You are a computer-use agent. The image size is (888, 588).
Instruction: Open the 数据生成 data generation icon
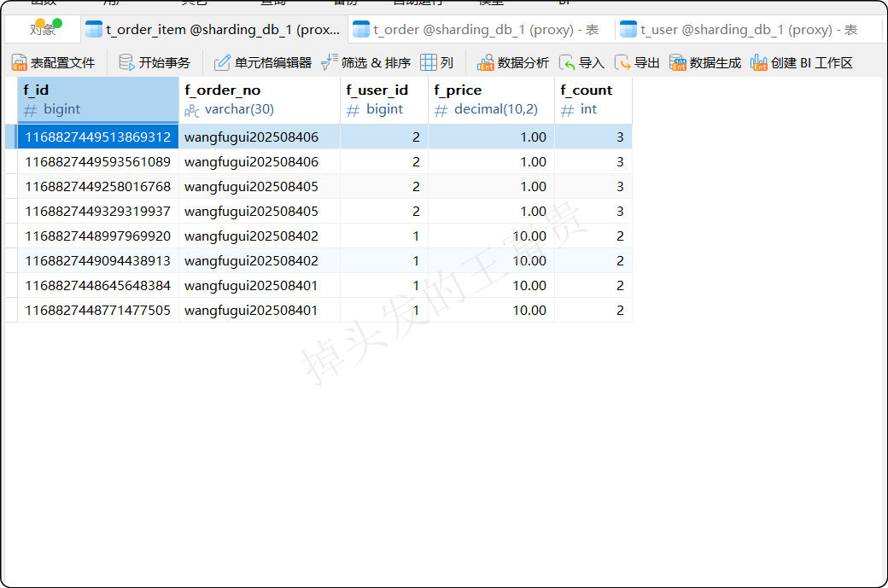coord(677,63)
